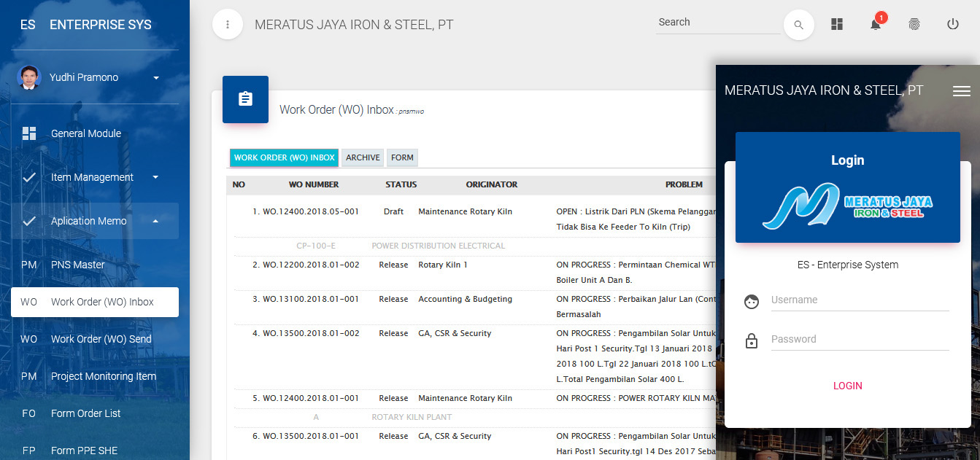Open Project Monitoring Item menu item

click(104, 376)
